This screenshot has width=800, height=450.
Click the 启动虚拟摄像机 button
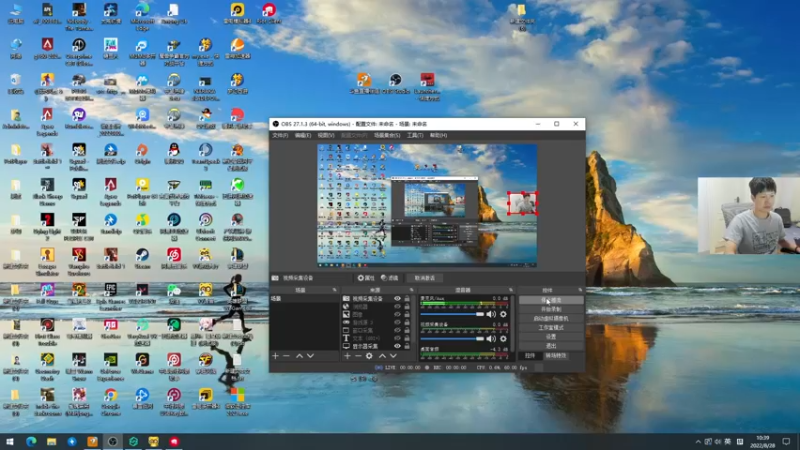[x=551, y=318]
